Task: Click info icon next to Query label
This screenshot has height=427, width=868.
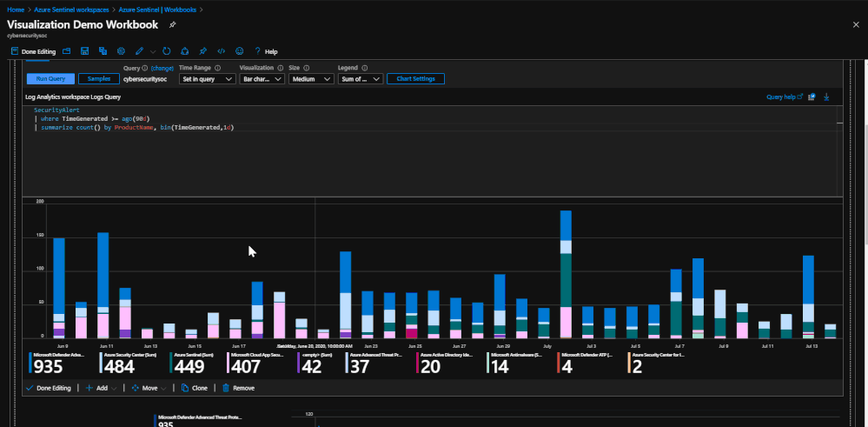Action: (x=145, y=68)
